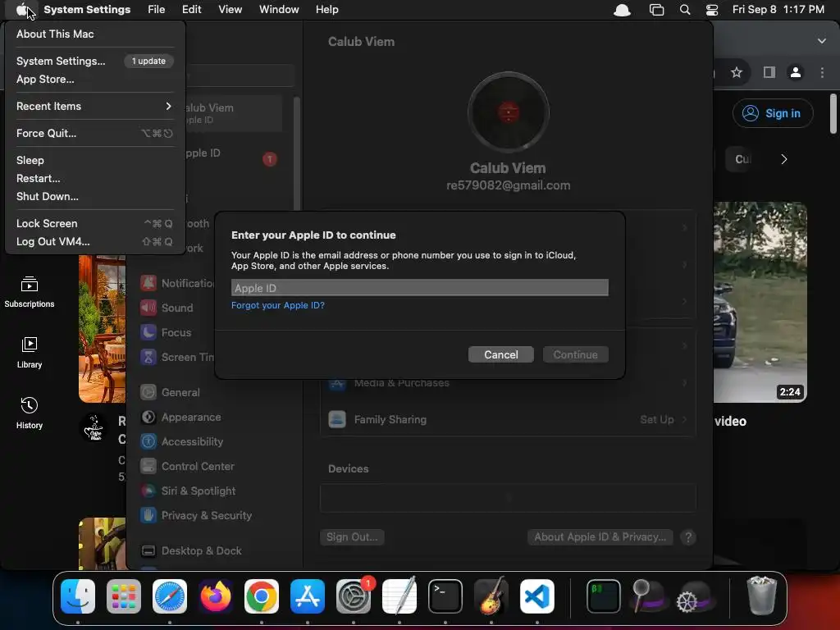Open Terminal from the Dock
The image size is (840, 630).
445,596
